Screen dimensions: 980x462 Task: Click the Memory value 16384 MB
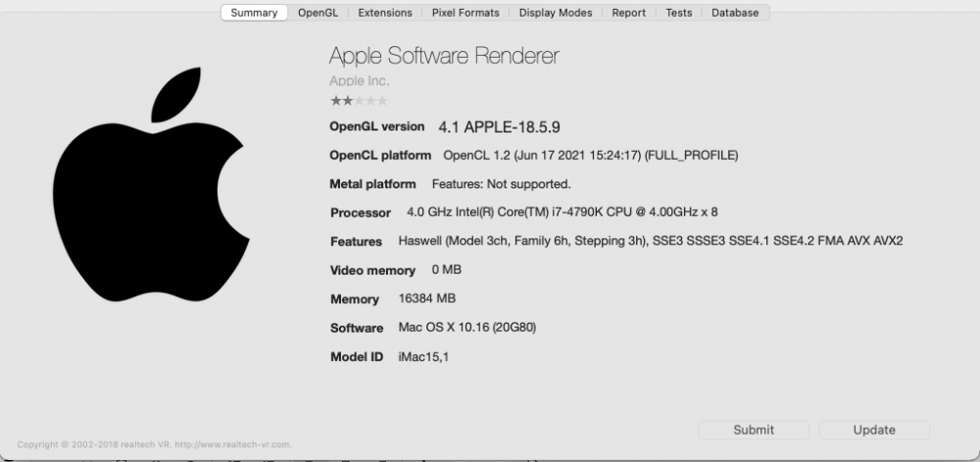point(427,298)
